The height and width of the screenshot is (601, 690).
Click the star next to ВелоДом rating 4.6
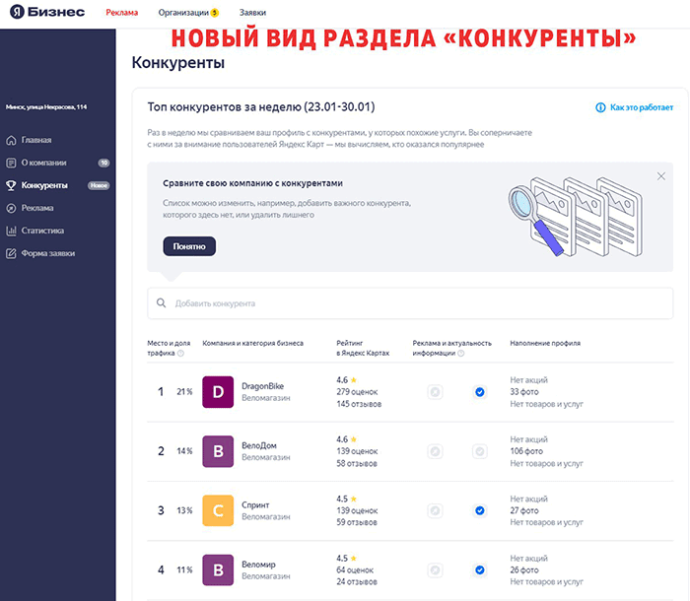(x=354, y=439)
